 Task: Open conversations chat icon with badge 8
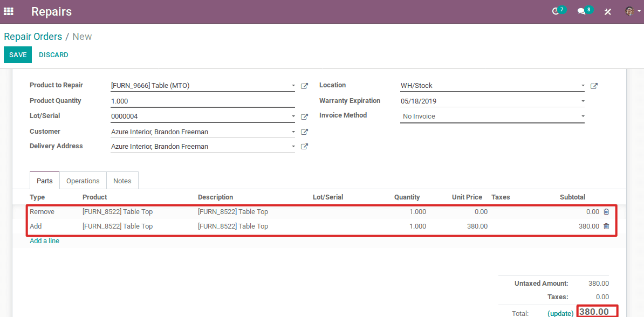pos(585,11)
